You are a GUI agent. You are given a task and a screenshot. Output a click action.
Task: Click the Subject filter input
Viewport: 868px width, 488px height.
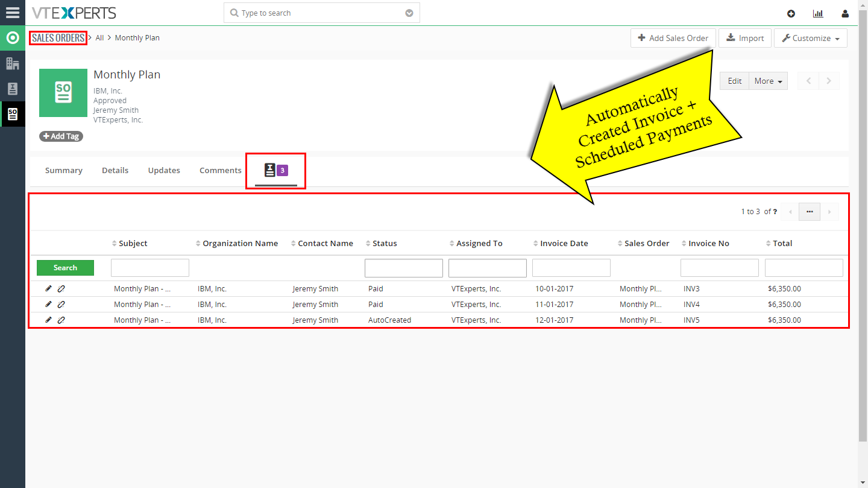click(150, 268)
